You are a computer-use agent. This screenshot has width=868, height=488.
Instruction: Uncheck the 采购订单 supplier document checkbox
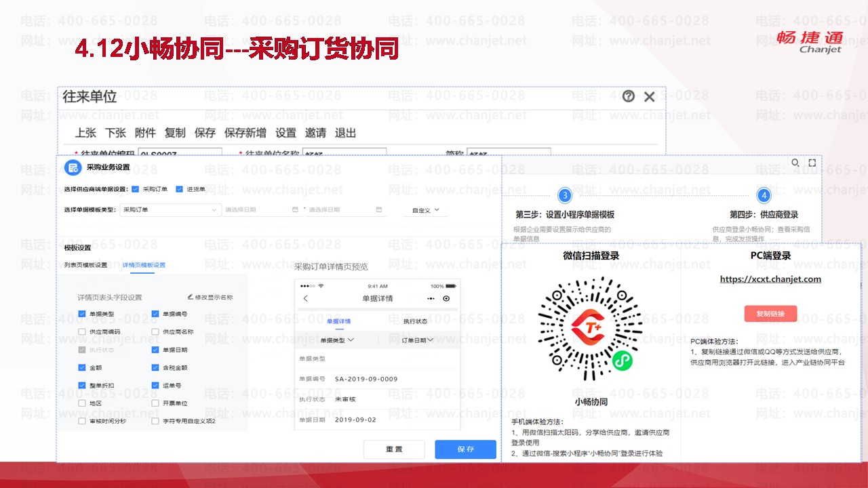tap(136, 189)
